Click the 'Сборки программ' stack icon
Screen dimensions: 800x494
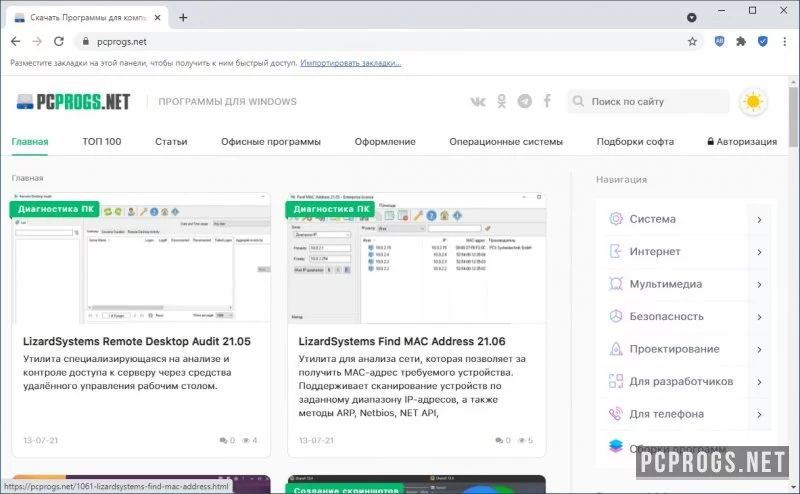click(616, 446)
